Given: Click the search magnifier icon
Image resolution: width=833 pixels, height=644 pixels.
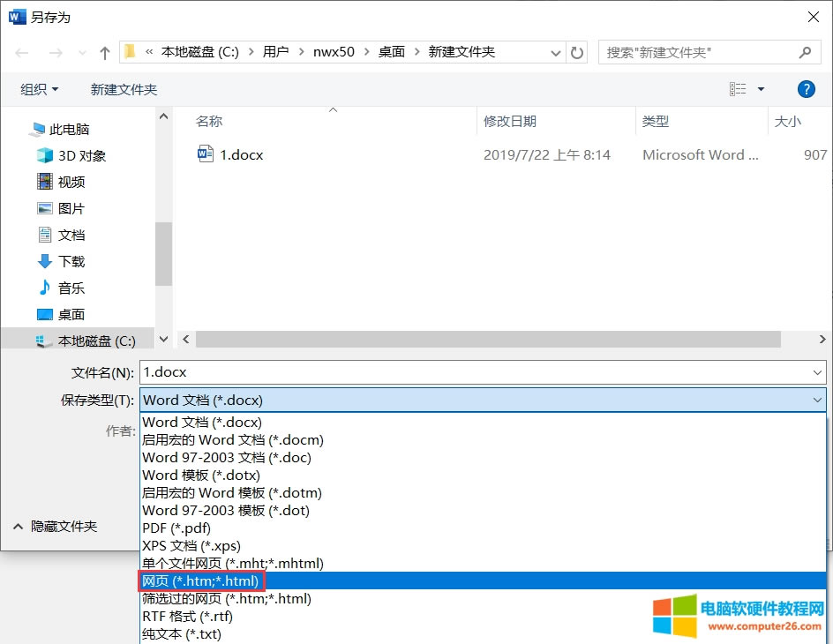Looking at the screenshot, I should (x=805, y=53).
